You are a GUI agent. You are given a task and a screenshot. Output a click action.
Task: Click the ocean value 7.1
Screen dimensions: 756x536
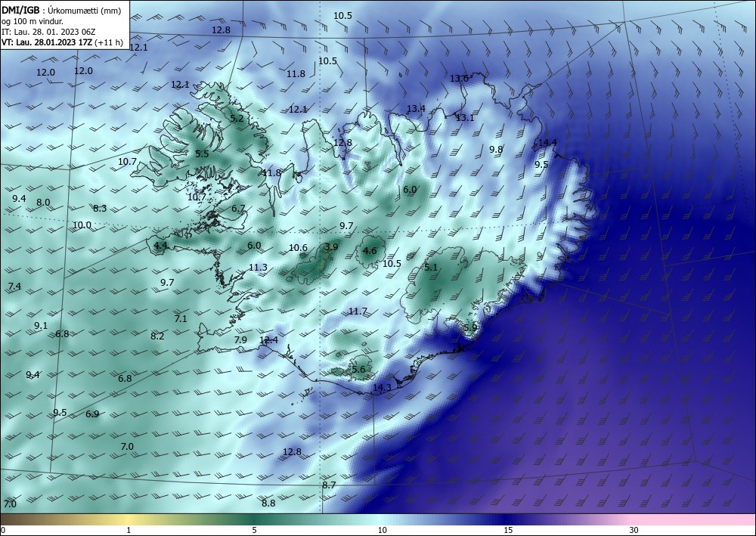pos(181,318)
